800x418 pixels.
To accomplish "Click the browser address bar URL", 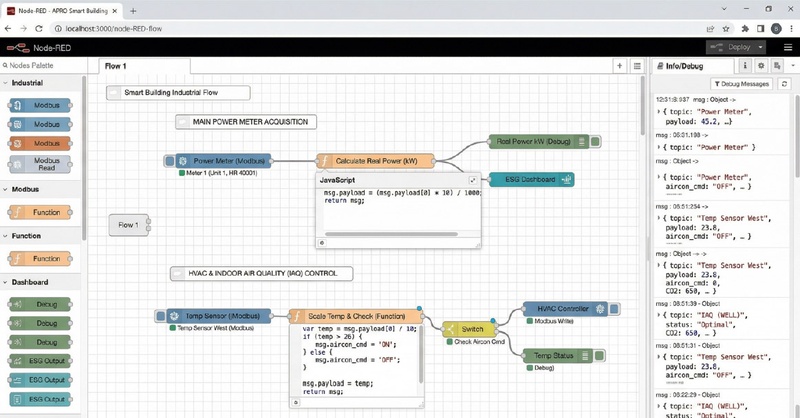I will [x=114, y=29].
